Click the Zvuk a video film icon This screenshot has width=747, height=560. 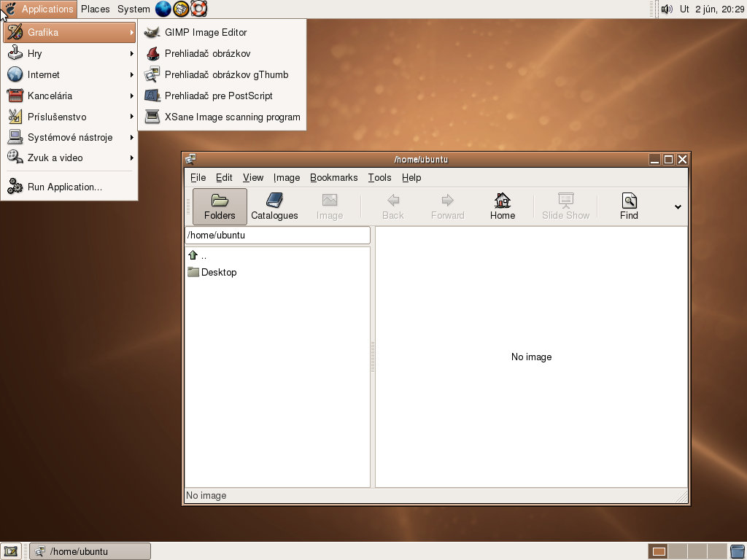15,157
